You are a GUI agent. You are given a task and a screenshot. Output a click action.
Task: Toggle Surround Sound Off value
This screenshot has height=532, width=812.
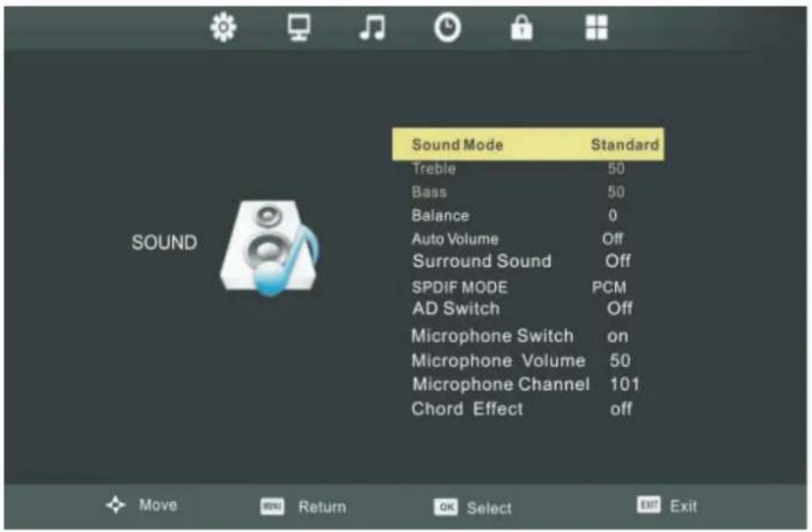pyautogui.click(x=618, y=261)
